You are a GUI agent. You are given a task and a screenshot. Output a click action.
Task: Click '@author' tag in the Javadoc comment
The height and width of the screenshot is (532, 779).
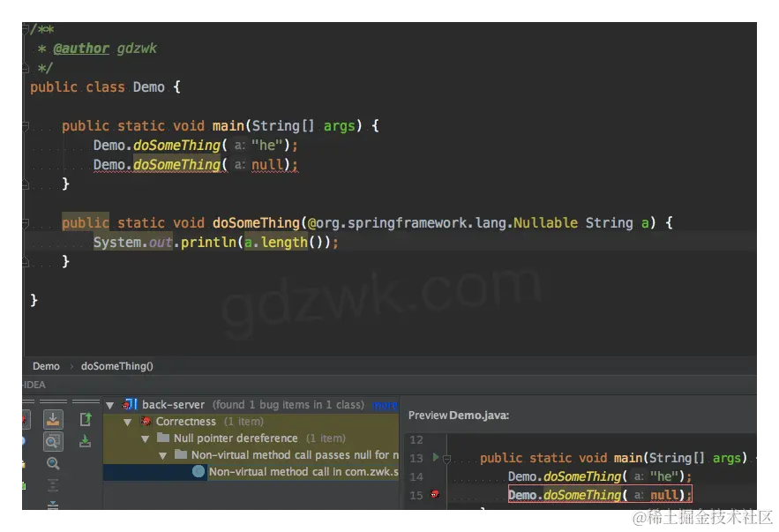tap(81, 49)
